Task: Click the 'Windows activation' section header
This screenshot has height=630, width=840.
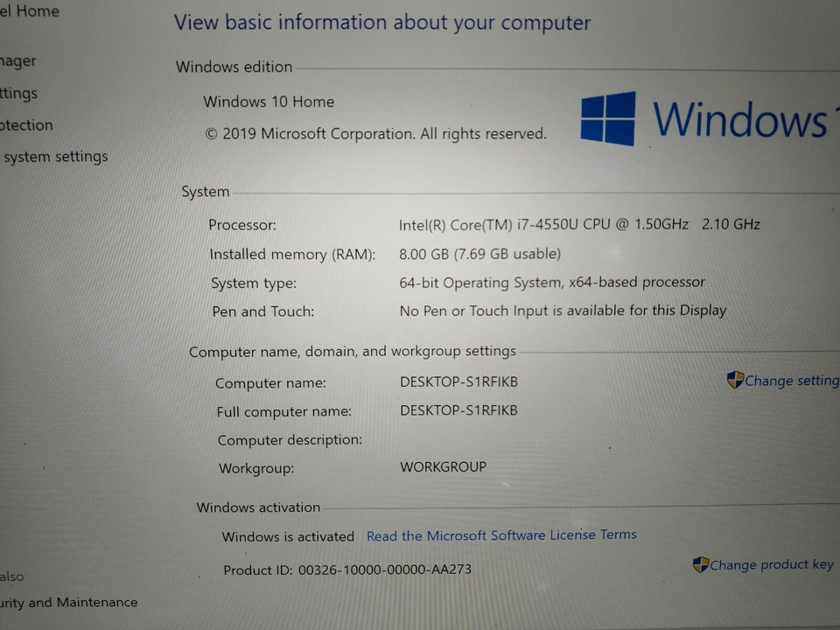Action: tap(258, 507)
